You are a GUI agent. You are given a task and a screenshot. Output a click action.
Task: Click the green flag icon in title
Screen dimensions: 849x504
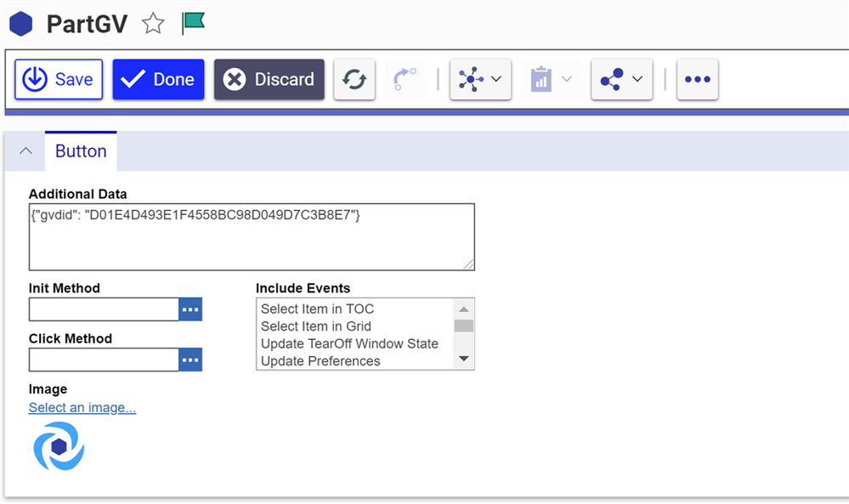click(194, 23)
